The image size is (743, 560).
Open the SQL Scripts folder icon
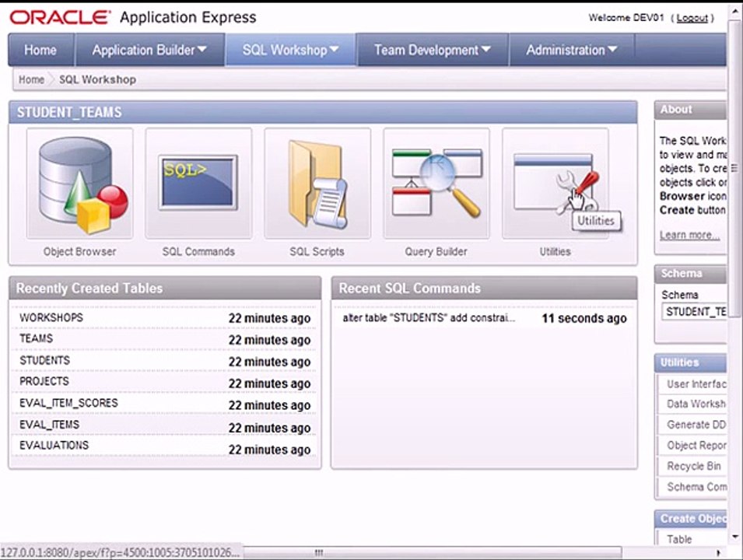317,184
